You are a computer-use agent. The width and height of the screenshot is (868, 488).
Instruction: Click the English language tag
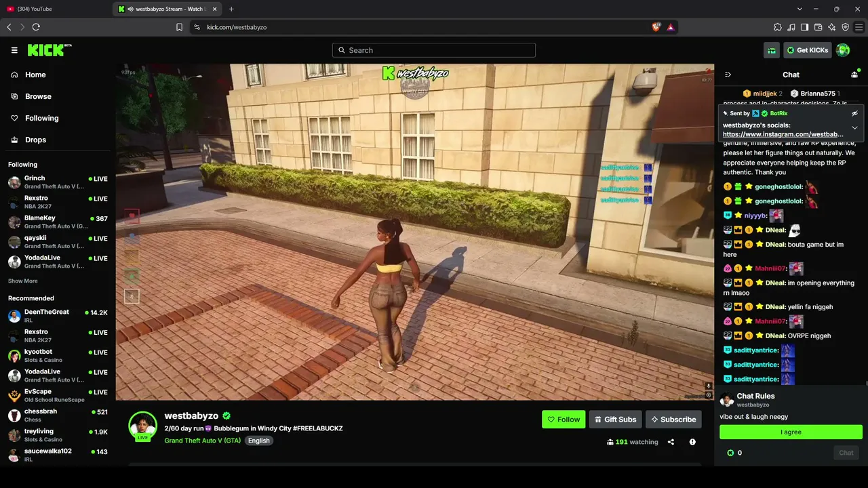click(x=258, y=441)
